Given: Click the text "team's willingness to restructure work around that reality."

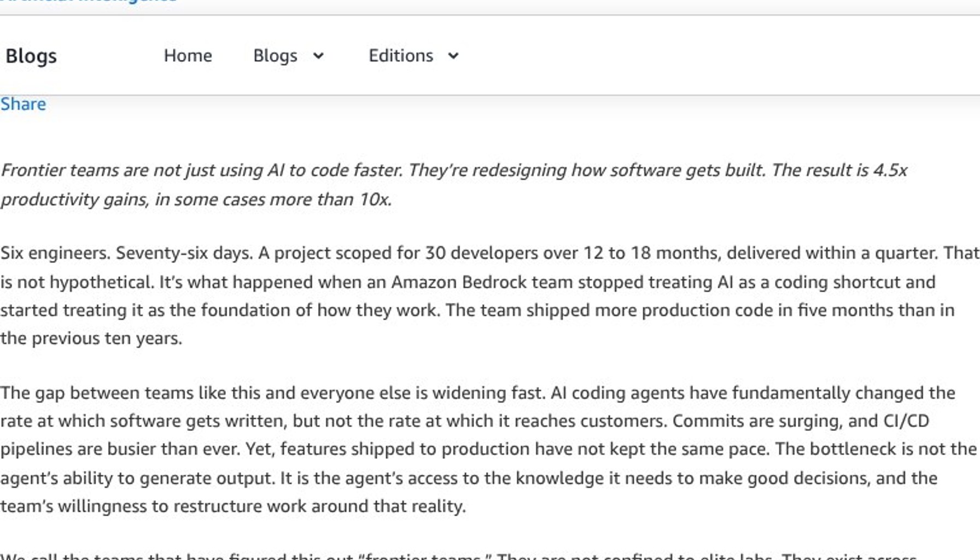Looking at the screenshot, I should tap(233, 506).
